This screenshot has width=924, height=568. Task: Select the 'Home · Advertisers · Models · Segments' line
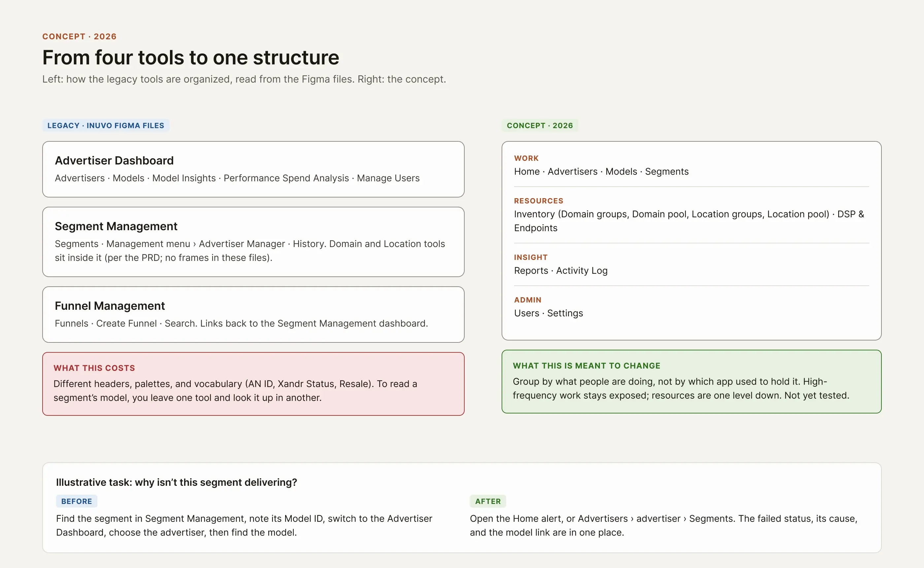pyautogui.click(x=601, y=172)
